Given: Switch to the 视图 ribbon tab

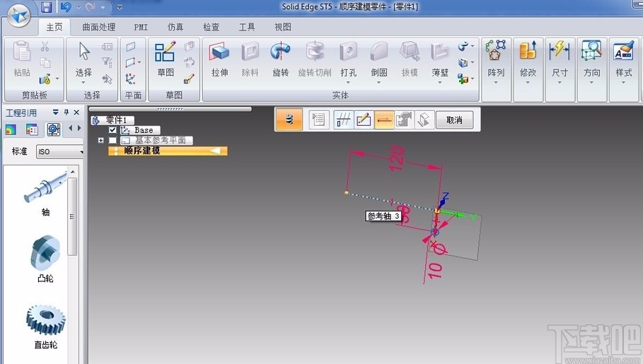Looking at the screenshot, I should tap(283, 27).
